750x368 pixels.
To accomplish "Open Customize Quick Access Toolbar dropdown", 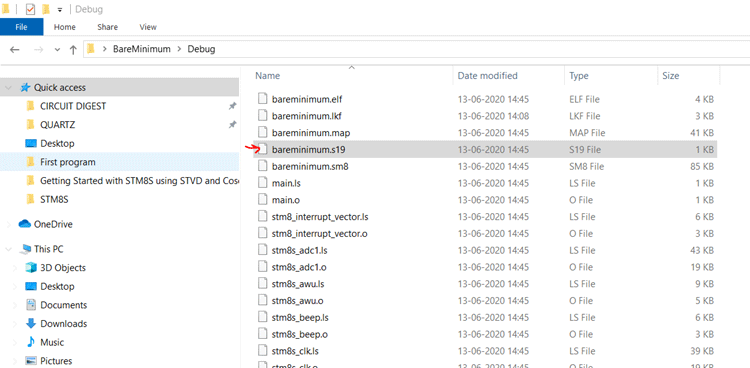I will (60, 10).
